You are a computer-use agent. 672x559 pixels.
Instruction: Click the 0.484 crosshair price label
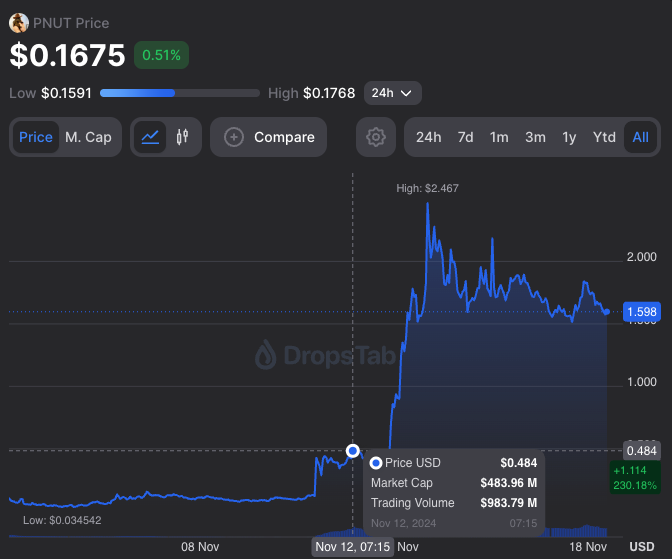pos(642,451)
